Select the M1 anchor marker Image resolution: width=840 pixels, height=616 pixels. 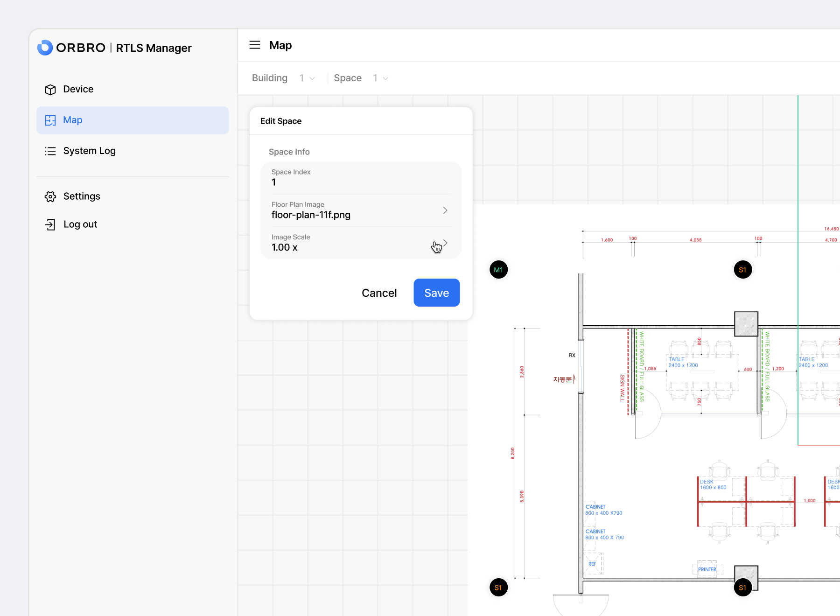point(498,270)
